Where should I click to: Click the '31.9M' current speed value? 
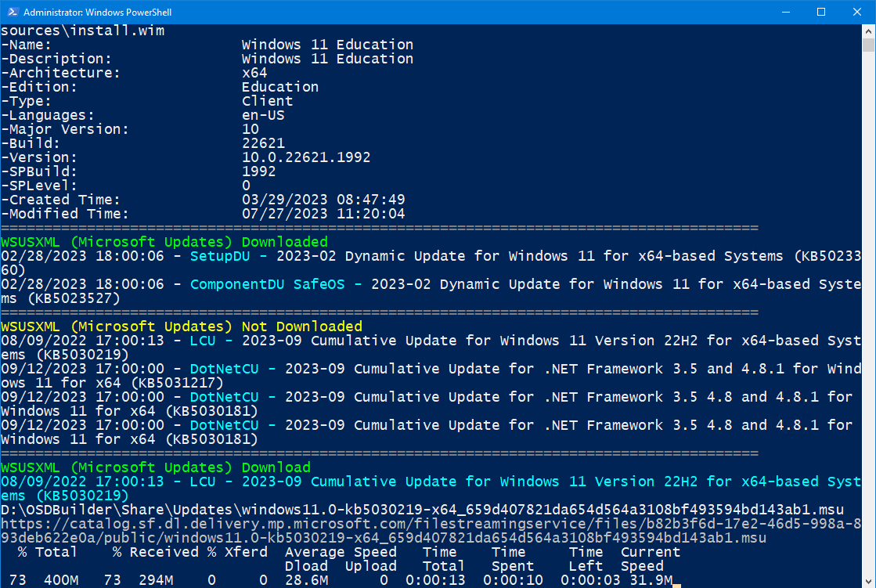pos(651,580)
